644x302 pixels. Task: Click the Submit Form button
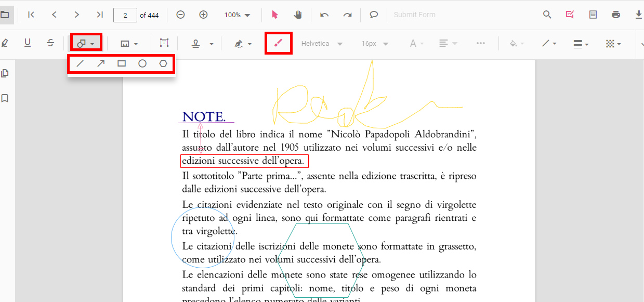click(x=414, y=15)
